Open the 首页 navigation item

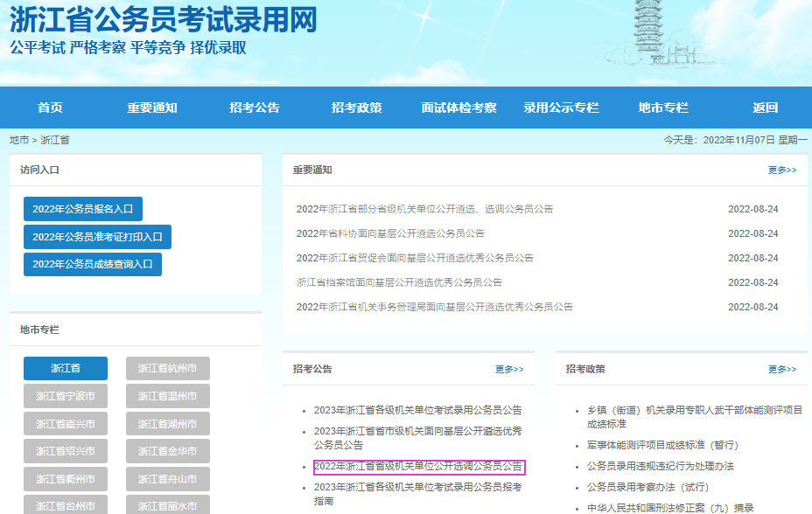[50, 108]
